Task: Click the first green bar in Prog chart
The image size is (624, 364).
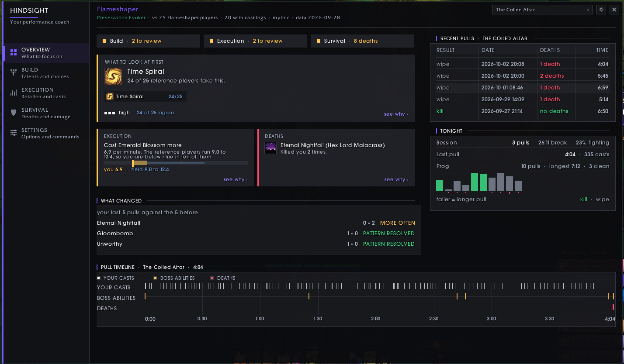Action: click(x=440, y=185)
